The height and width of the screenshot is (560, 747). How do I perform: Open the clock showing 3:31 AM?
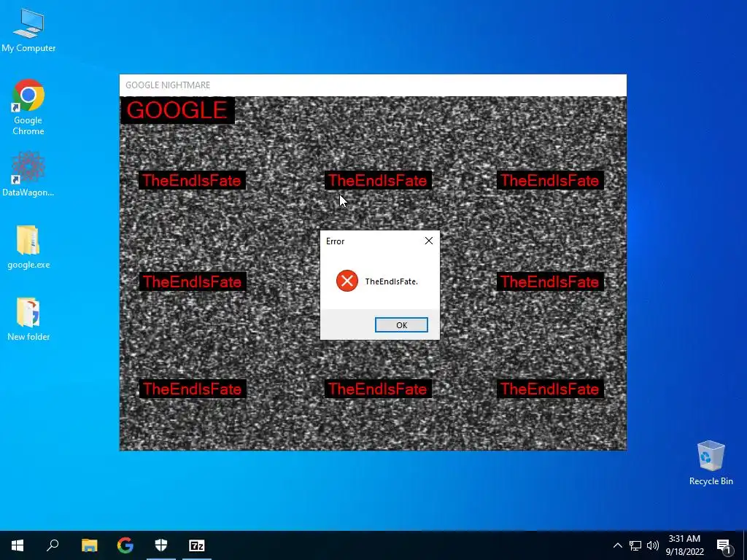(684, 545)
